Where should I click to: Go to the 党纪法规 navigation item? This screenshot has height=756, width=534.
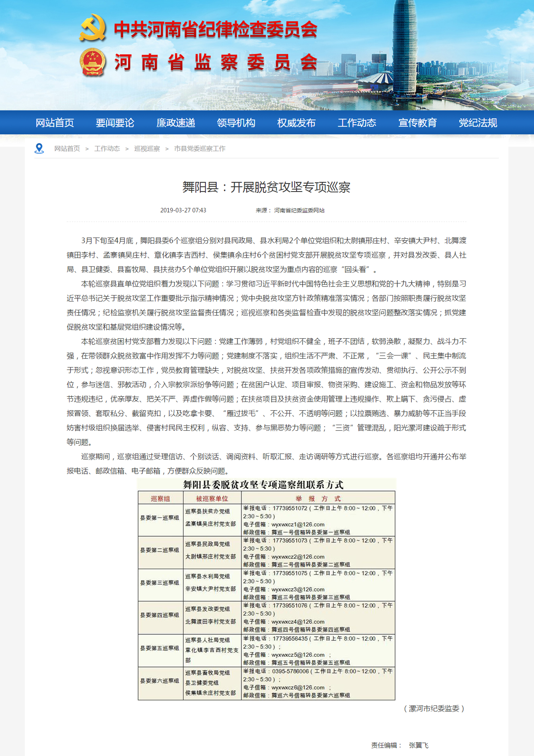click(478, 123)
